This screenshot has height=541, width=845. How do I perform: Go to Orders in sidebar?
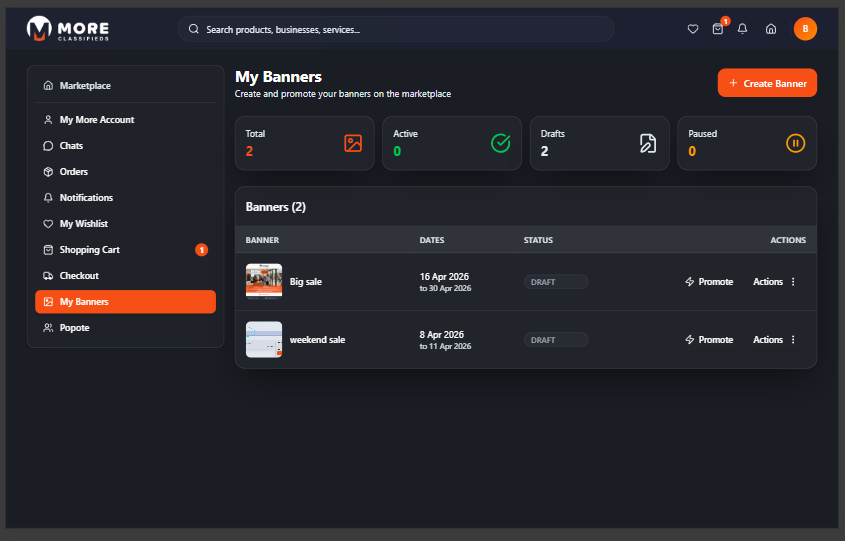click(74, 172)
